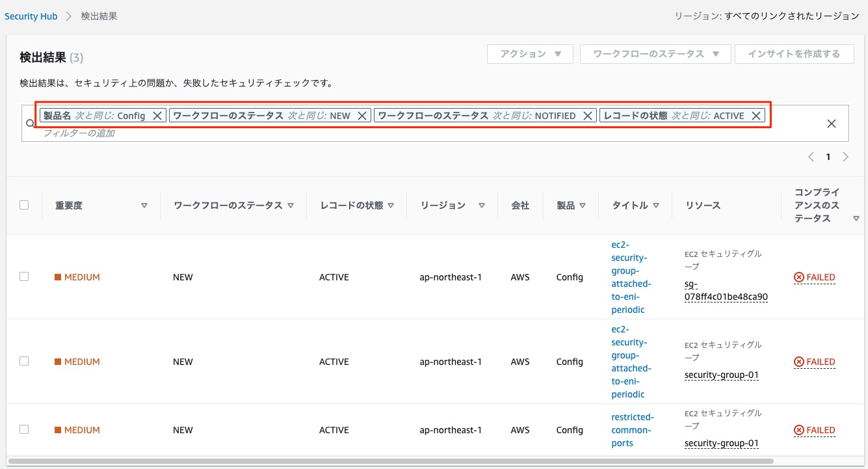Remove the ワークフローのステータス NOTIFIED filter chip
Image resolution: width=868 pixels, height=469 pixels.
point(588,116)
